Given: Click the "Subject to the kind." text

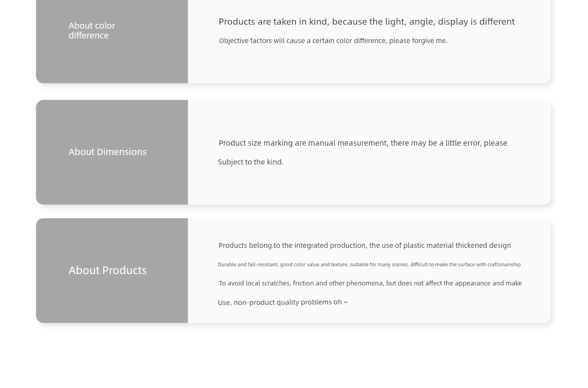Looking at the screenshot, I should [250, 162].
